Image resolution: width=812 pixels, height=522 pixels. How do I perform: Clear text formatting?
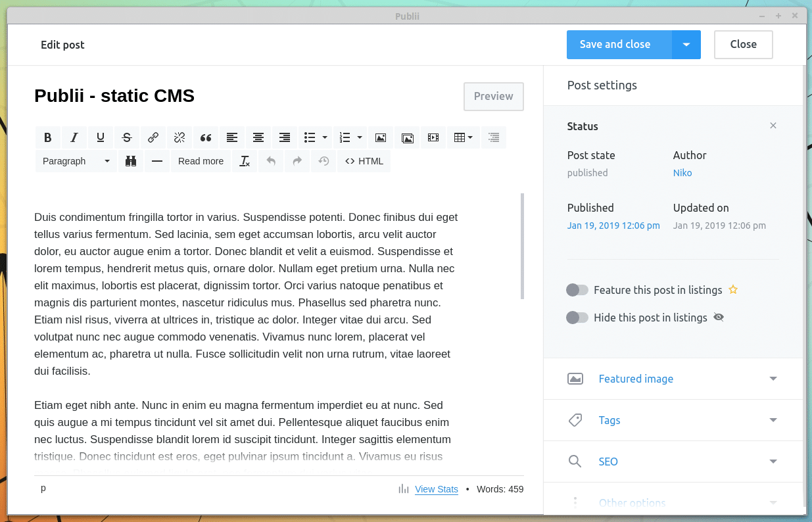tap(245, 161)
